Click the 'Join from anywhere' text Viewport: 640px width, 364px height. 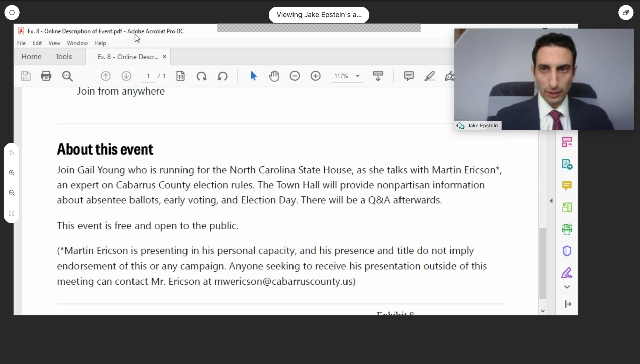click(x=121, y=91)
